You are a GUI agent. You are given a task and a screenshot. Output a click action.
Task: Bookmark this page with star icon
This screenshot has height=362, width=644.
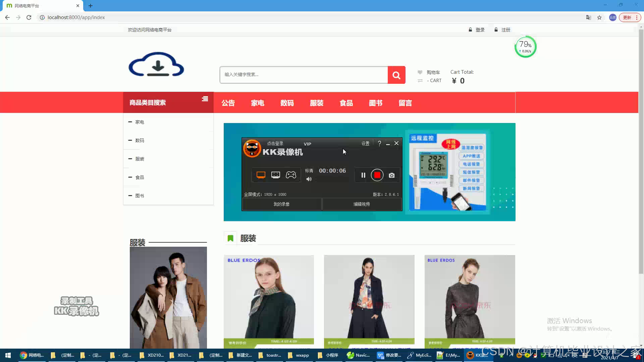[x=599, y=17]
